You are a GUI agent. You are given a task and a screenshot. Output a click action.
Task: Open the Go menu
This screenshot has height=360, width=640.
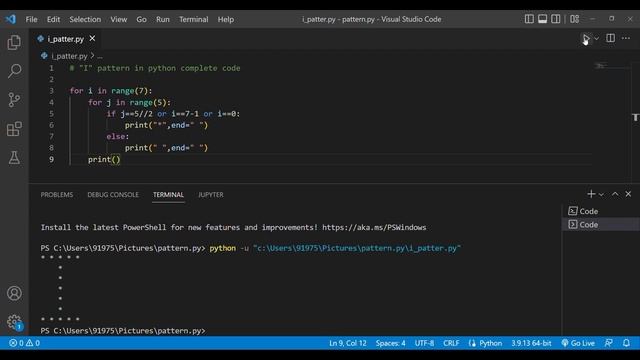pyautogui.click(x=141, y=19)
